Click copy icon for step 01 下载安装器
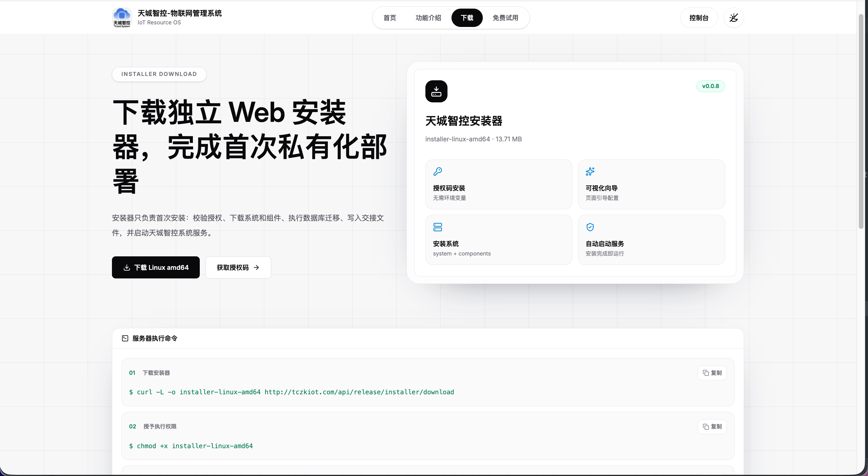Screen dimensions: 868x476 tap(706, 373)
